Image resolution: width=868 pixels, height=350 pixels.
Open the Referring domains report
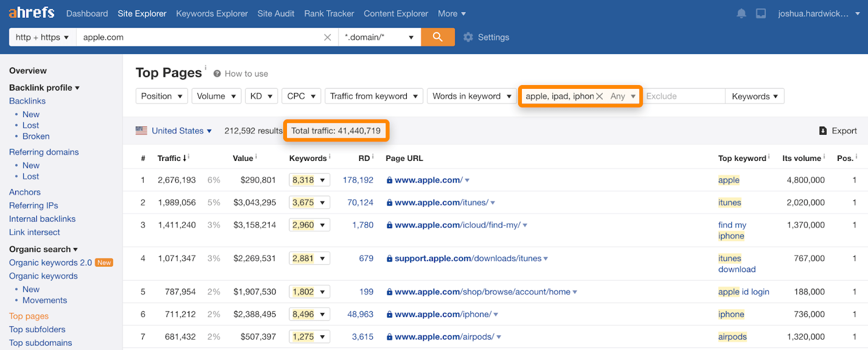[44, 152]
